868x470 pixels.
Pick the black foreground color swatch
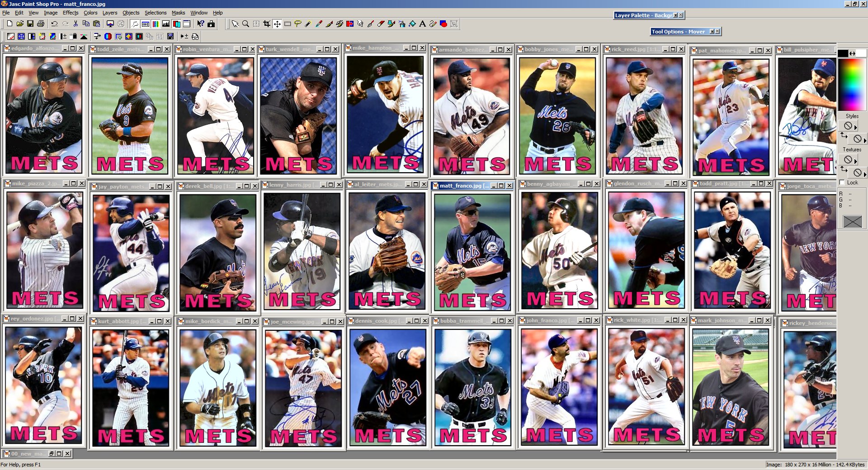tap(843, 53)
